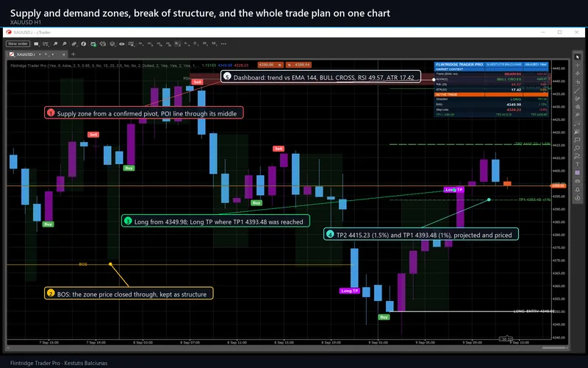
Task: Select the h4 timeframe button
Action: tap(187, 43)
